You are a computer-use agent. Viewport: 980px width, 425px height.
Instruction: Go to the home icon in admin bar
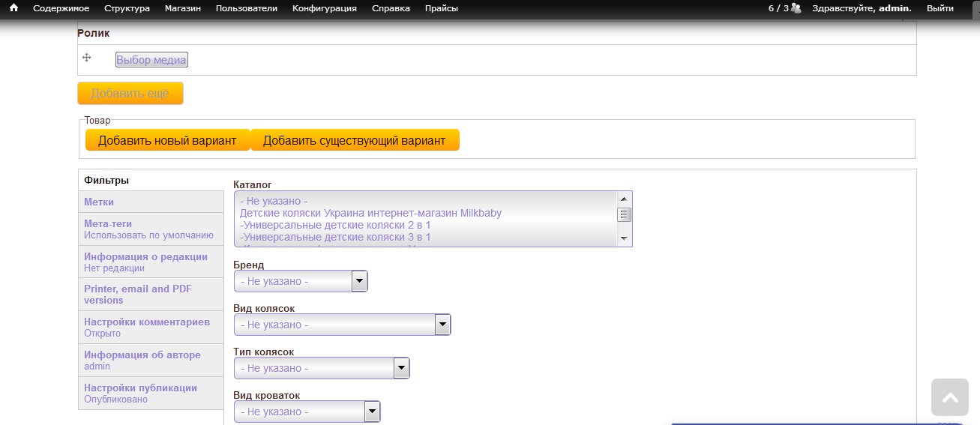point(13,8)
